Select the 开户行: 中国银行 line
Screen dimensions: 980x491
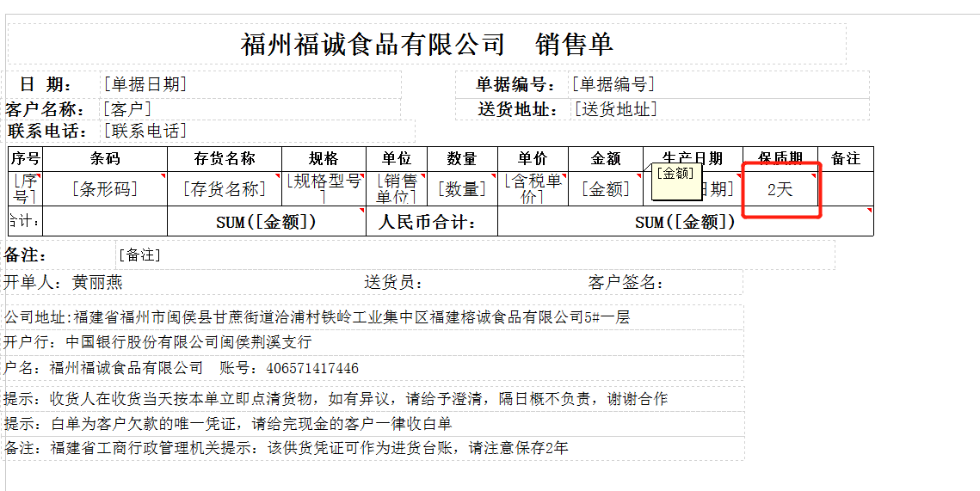tap(157, 342)
